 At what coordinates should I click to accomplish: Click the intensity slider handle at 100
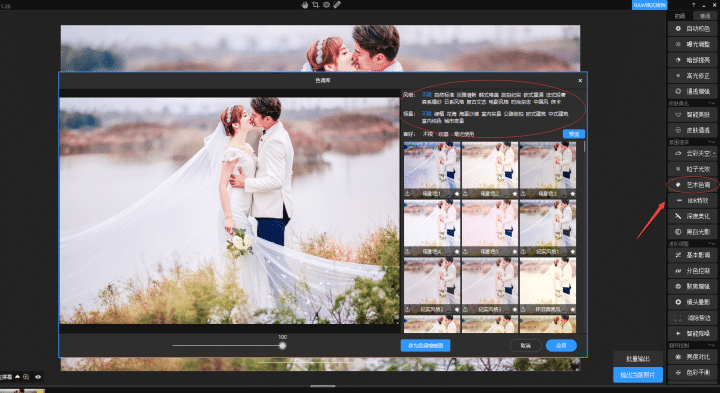click(282, 346)
